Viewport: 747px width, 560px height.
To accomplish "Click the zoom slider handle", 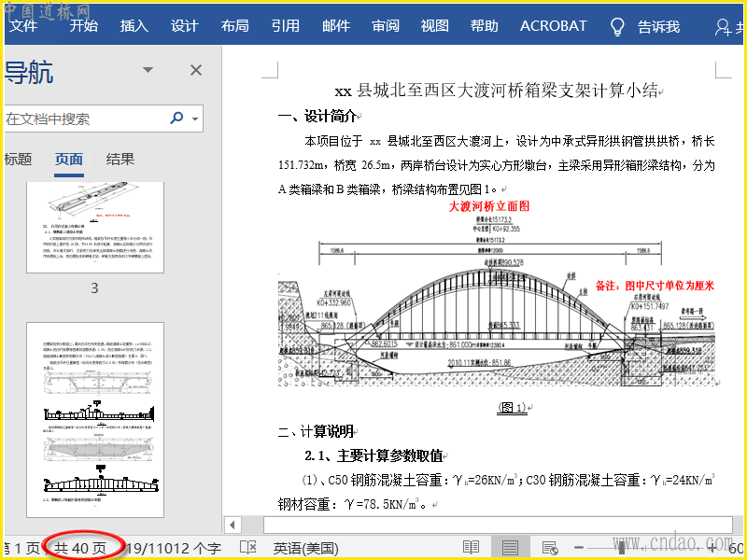I will pos(621,548).
